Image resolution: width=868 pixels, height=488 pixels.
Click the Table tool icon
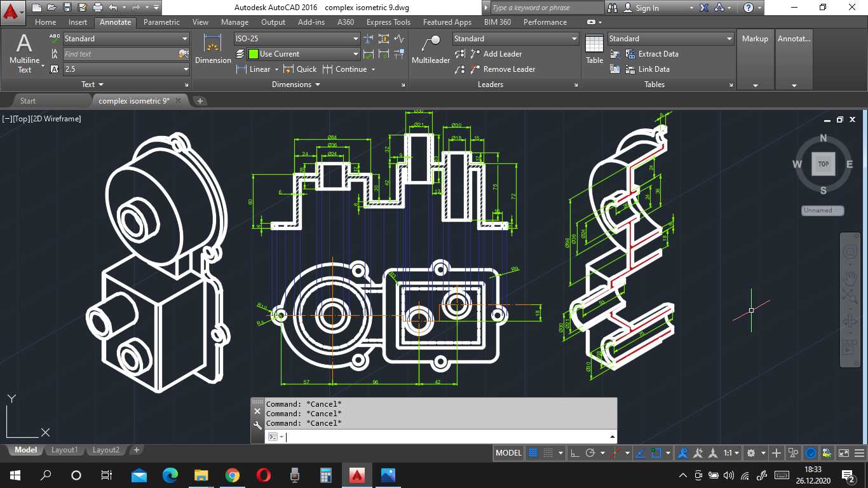594,49
